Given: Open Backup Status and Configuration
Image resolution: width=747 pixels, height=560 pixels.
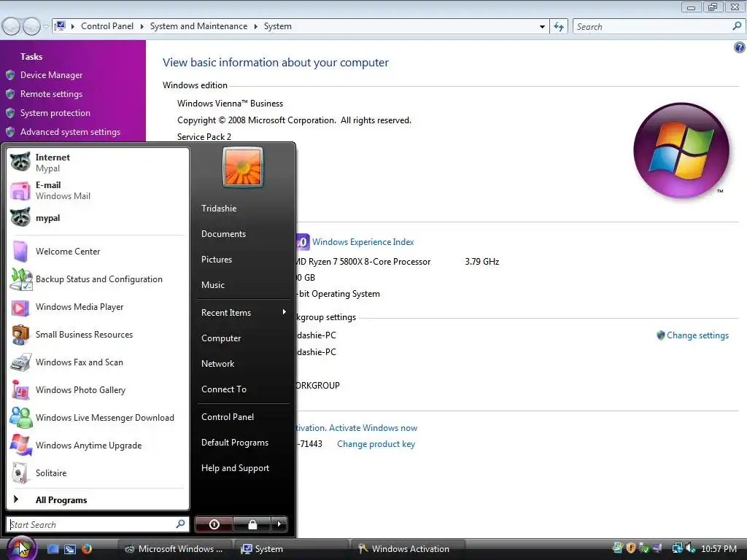Looking at the screenshot, I should coord(98,279).
